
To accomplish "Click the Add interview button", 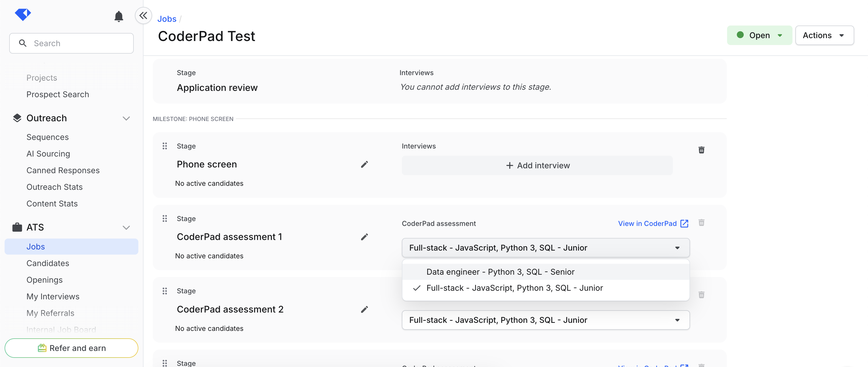I will click(537, 165).
